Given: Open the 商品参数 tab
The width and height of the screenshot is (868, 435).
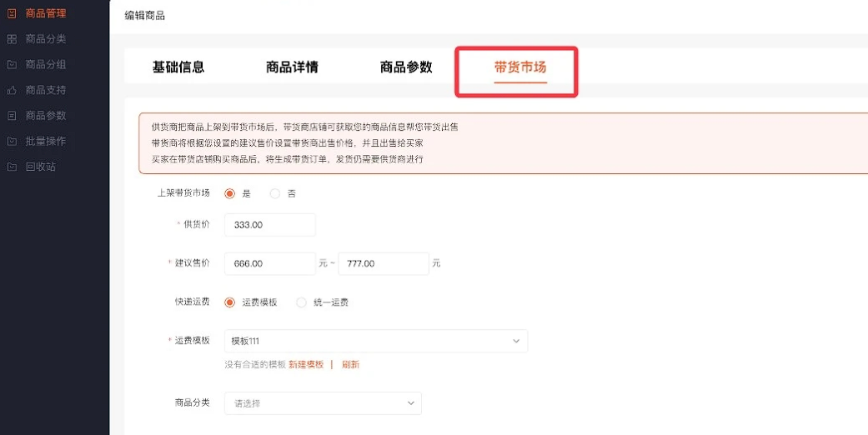Looking at the screenshot, I should click(406, 67).
